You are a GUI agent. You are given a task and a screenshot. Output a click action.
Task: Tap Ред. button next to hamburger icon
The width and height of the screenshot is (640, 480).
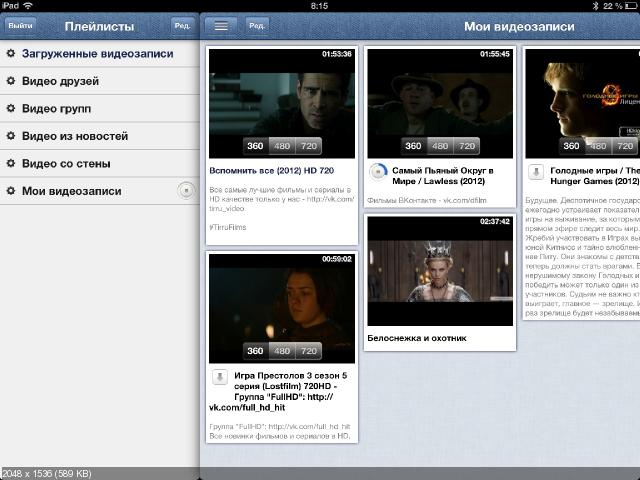[257, 26]
